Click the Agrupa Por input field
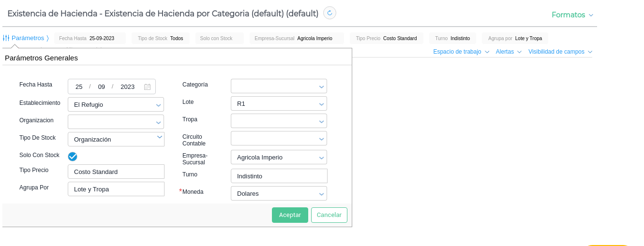The width and height of the screenshot is (644, 246). point(116,189)
